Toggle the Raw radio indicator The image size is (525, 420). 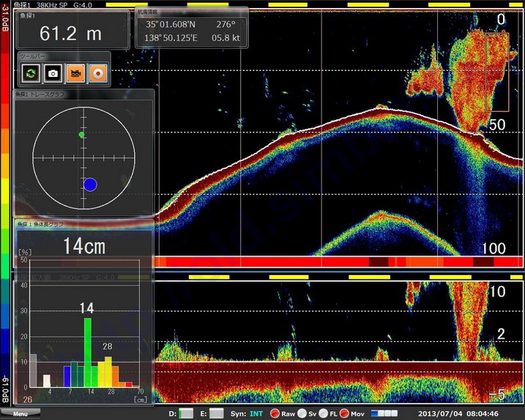[275, 413]
